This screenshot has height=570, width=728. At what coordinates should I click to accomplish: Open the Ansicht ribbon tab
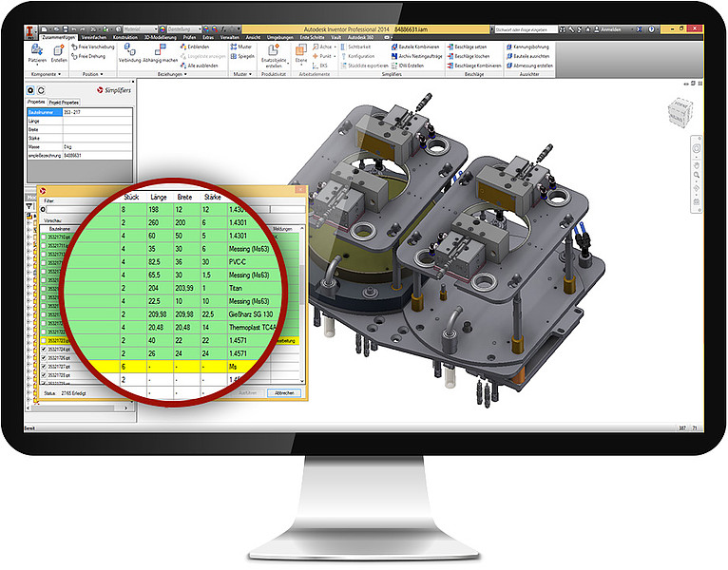253,37
